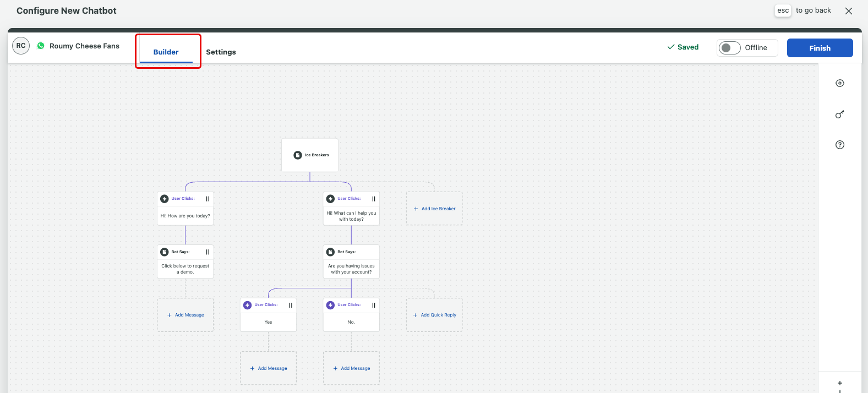Screen dimensions: 868x393
Task: Click Add Message under the Yes card
Action: [269, 368]
